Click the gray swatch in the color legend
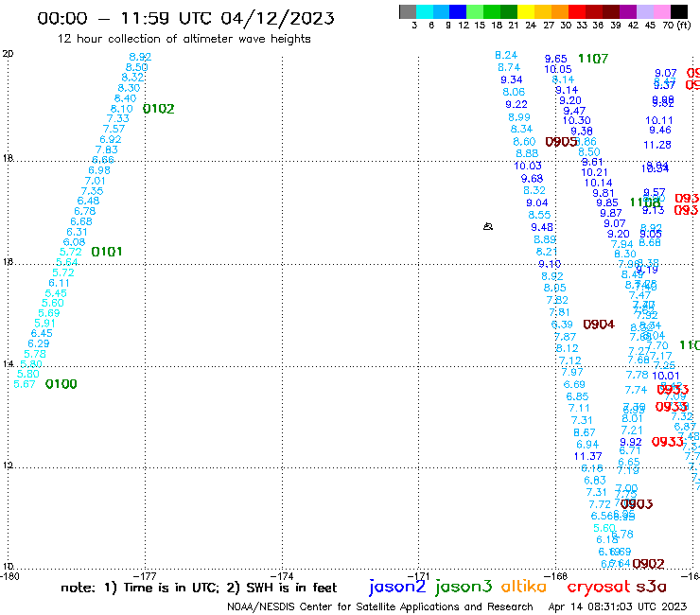The height and width of the screenshot is (615, 700). click(x=408, y=11)
